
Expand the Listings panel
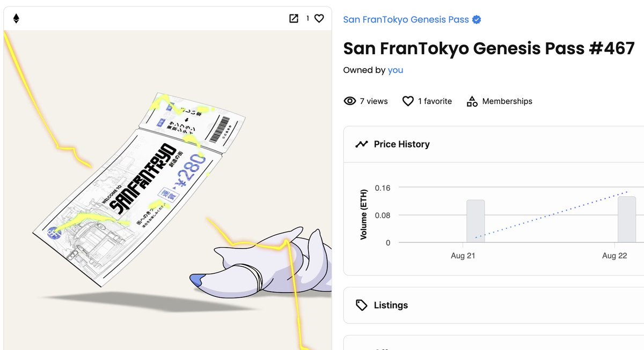[x=493, y=305]
